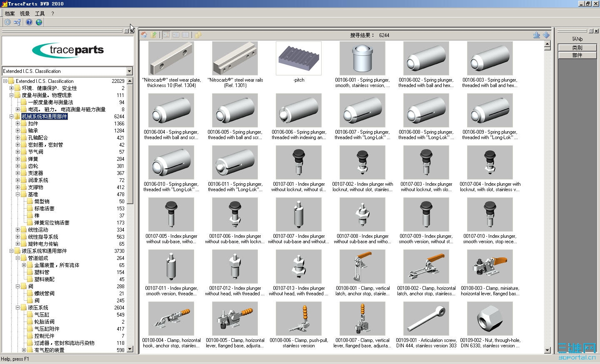The image size is (600, 364).
Task: Select the 00108-003 miniature clamp thumbnail
Action: pyautogui.click(x=490, y=267)
